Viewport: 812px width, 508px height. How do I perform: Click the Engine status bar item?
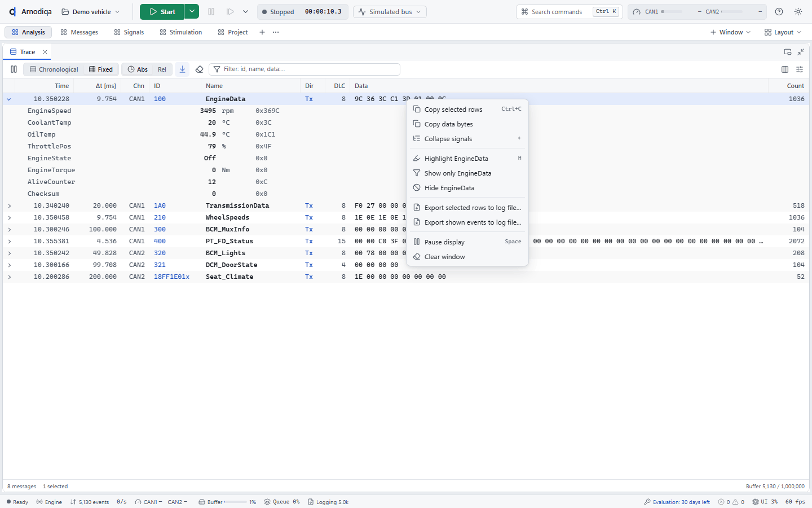(x=49, y=502)
